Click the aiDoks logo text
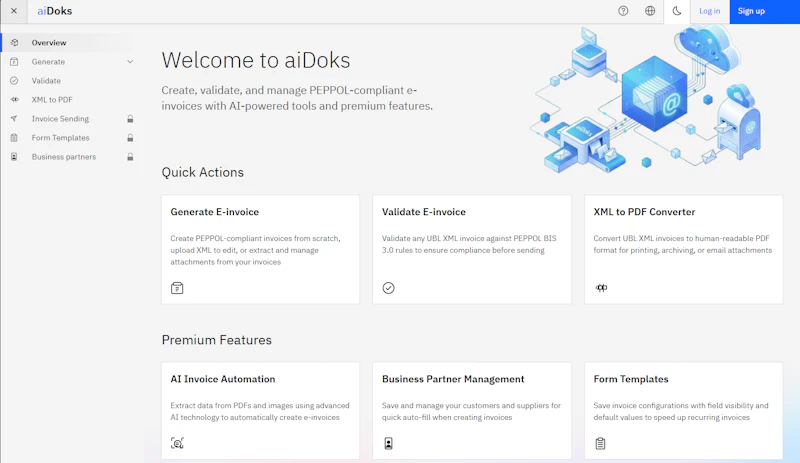Viewport: 800px width, 463px height. 55,11
